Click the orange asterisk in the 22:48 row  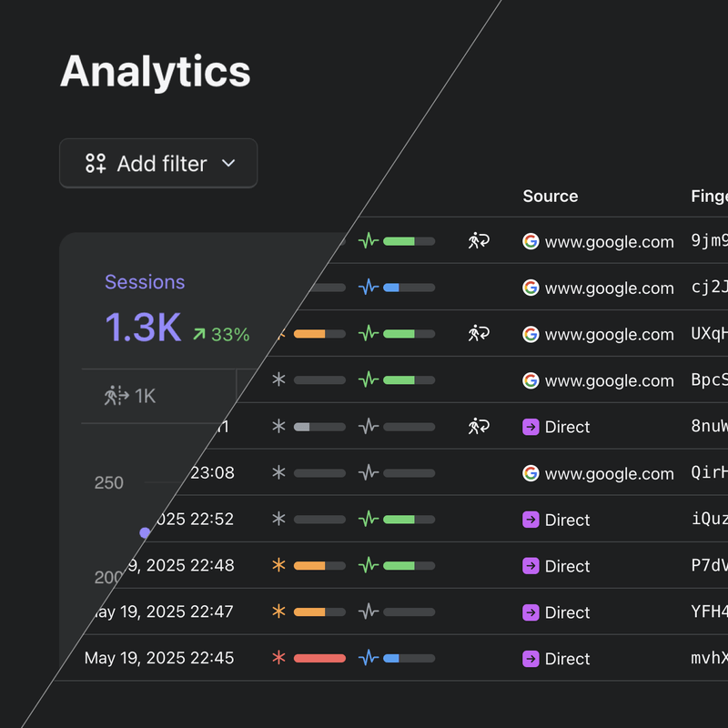click(x=278, y=565)
